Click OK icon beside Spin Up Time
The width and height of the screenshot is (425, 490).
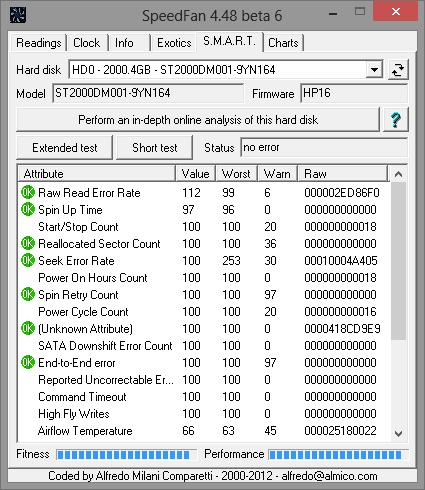coord(28,209)
